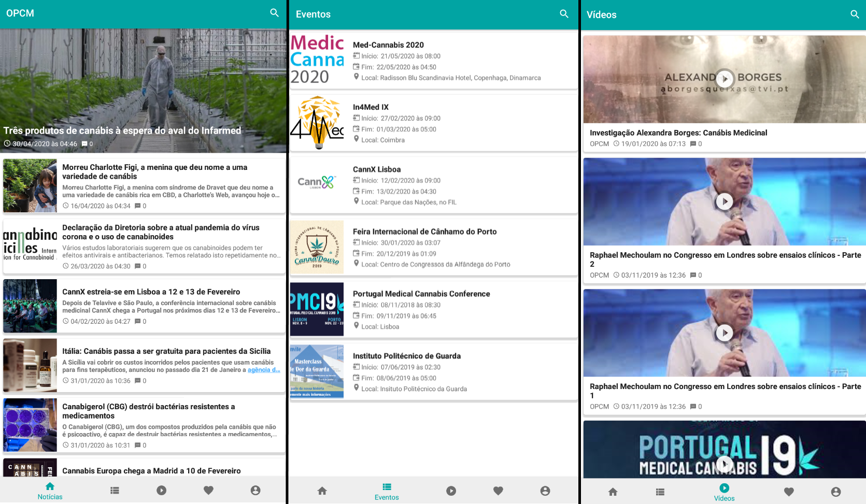The height and width of the screenshot is (504, 866).
Task: Open CannX conference audience thumbnail
Action: click(x=30, y=306)
